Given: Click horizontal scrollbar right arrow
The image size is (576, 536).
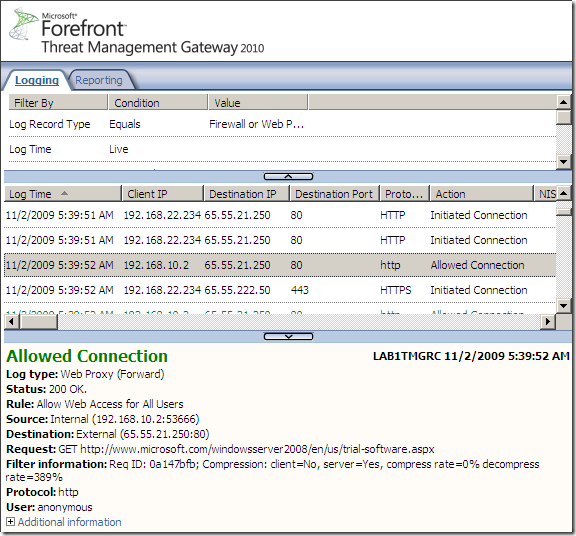Looking at the screenshot, I should [548, 321].
